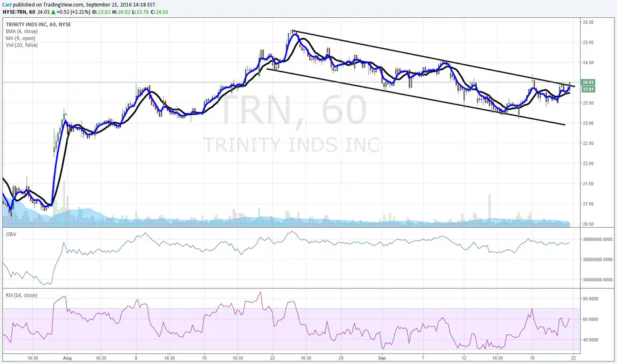Click the Aug label on time axis
Viewport: 617px width, 364px height.
[x=68, y=358]
